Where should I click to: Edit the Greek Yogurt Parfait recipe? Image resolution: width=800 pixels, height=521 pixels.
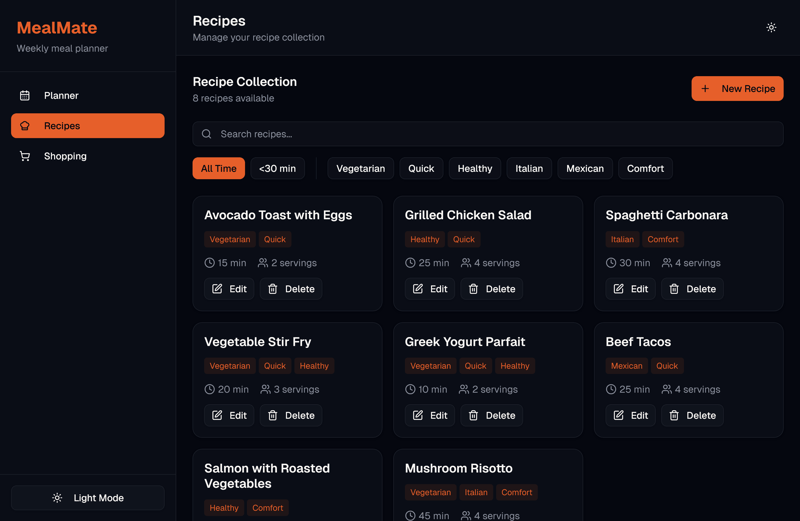[x=429, y=415]
